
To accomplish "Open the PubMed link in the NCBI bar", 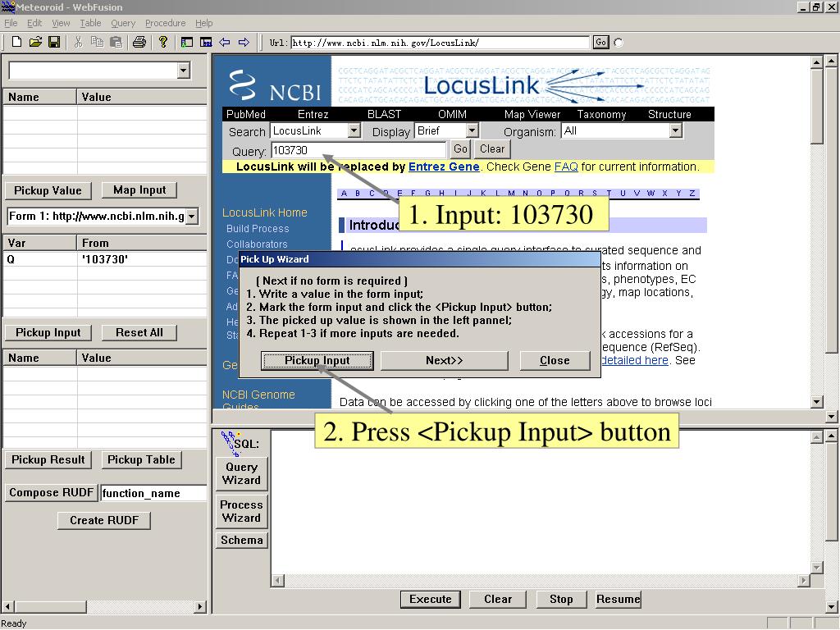I will [246, 114].
